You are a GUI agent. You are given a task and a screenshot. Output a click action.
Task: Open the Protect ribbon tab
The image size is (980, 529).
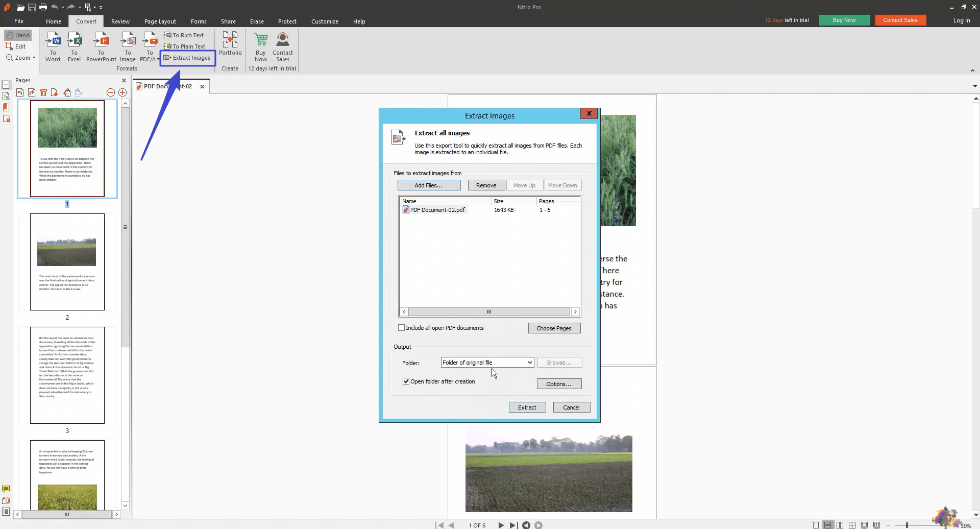287,21
